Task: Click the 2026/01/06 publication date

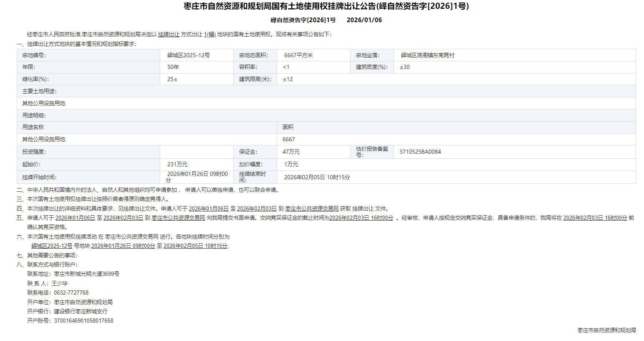Action: click(364, 20)
